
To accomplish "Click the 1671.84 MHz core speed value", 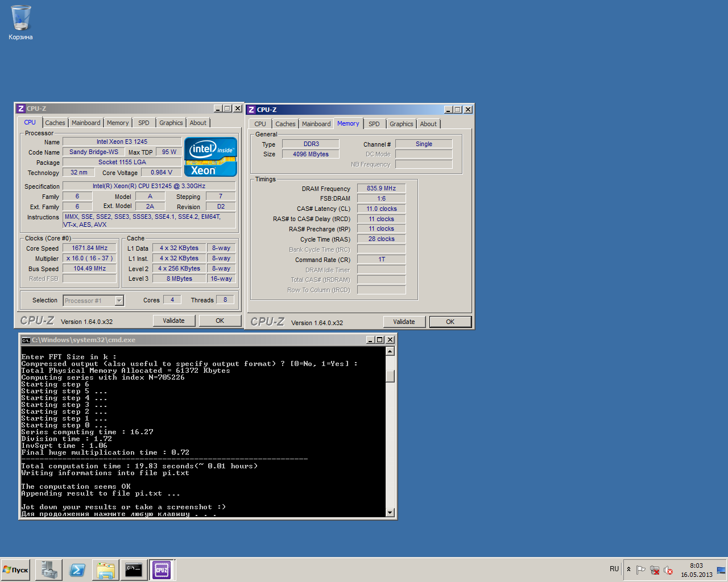I will point(90,248).
